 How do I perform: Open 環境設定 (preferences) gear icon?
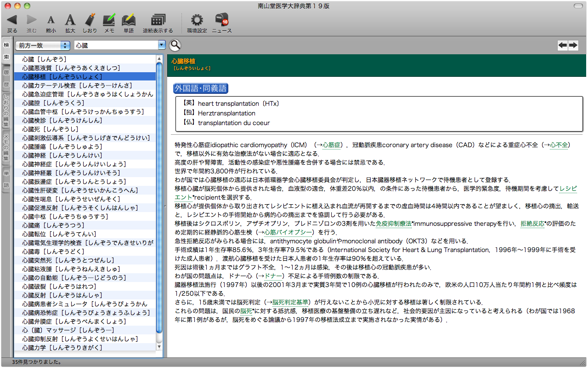click(197, 20)
